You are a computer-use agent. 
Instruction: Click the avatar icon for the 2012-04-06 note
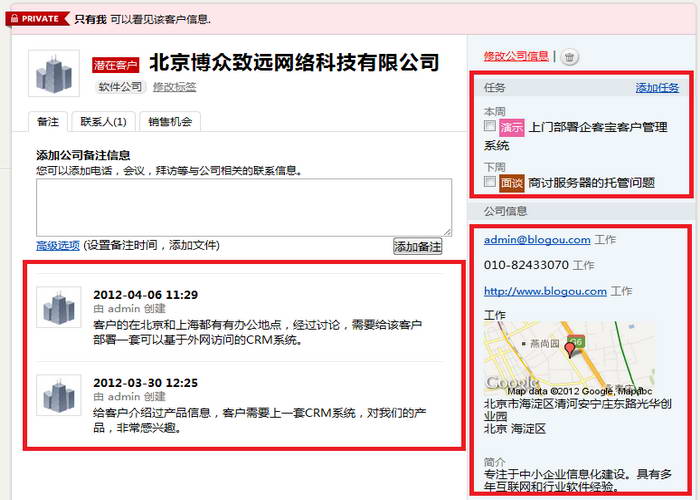58,307
